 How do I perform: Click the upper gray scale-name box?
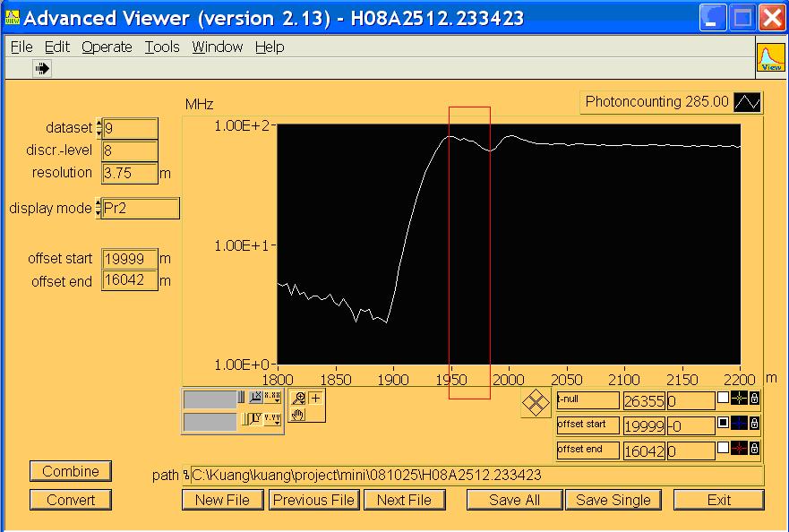coord(210,399)
